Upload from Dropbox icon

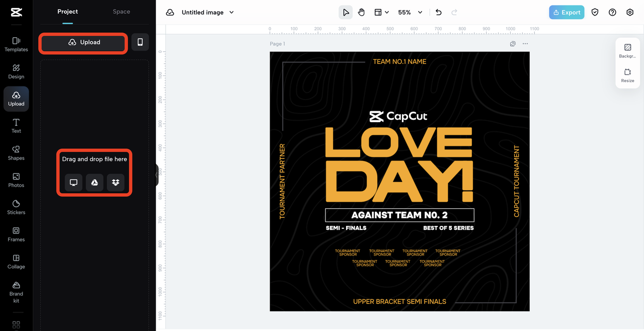[x=116, y=183]
